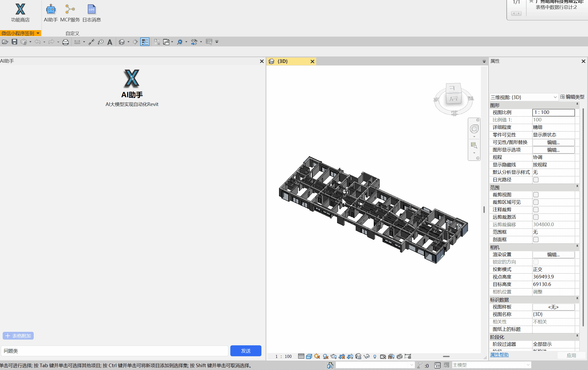Check the 裁剪视图 checkbox

click(x=536, y=195)
